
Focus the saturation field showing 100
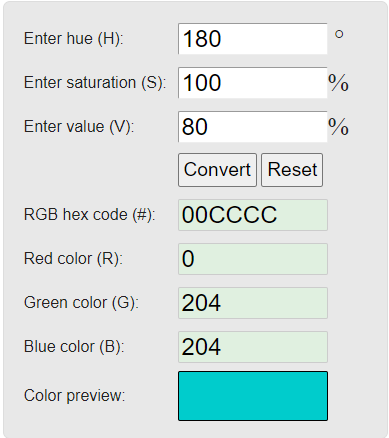pos(253,83)
